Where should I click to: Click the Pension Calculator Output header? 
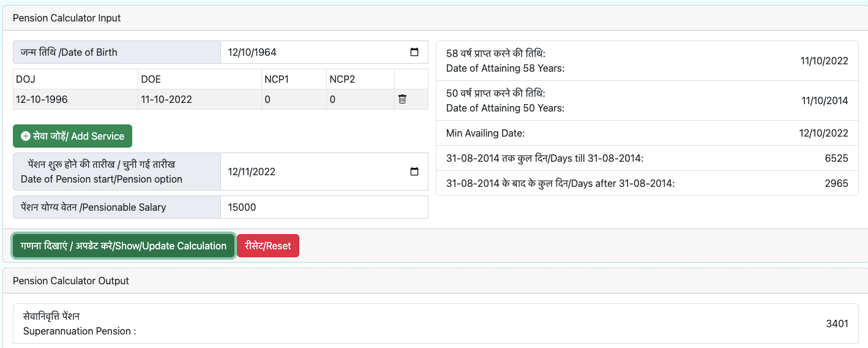[71, 281]
